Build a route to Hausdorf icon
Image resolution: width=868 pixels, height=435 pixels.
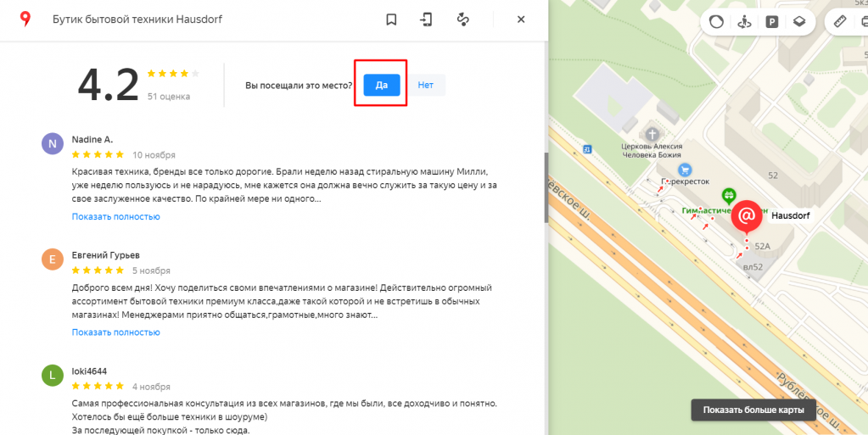pyautogui.click(x=462, y=20)
